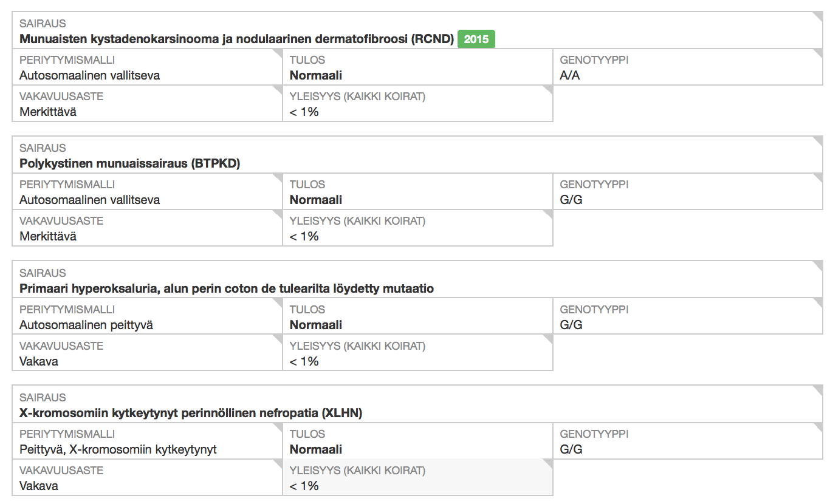This screenshot has width=830, height=504.
Task: Click XLHN's Normaali result value
Action: pos(316,450)
